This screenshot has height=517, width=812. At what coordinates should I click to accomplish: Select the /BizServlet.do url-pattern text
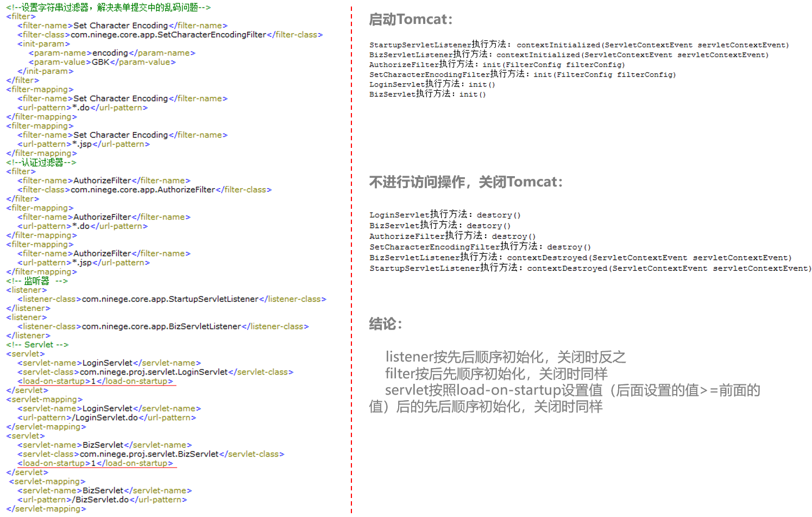(102, 499)
